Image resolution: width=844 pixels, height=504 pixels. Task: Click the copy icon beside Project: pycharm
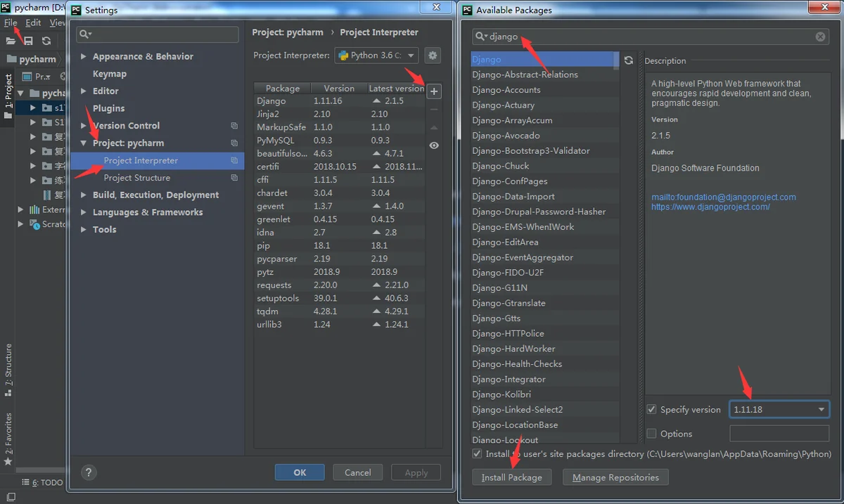[234, 143]
